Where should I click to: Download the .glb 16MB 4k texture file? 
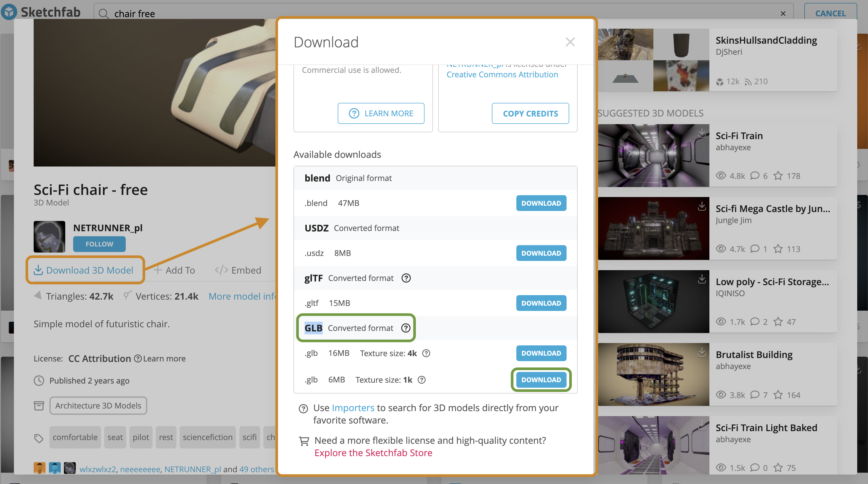tap(541, 353)
